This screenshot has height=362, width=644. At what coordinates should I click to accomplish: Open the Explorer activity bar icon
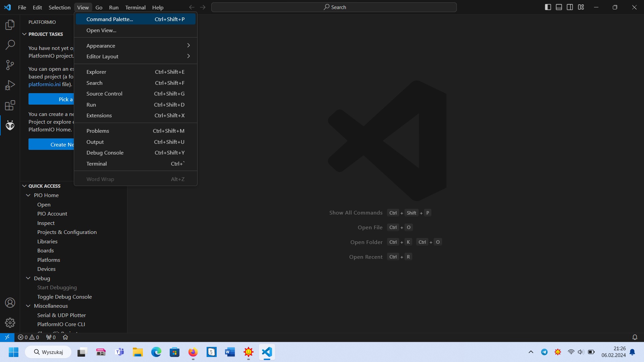coord(10,24)
